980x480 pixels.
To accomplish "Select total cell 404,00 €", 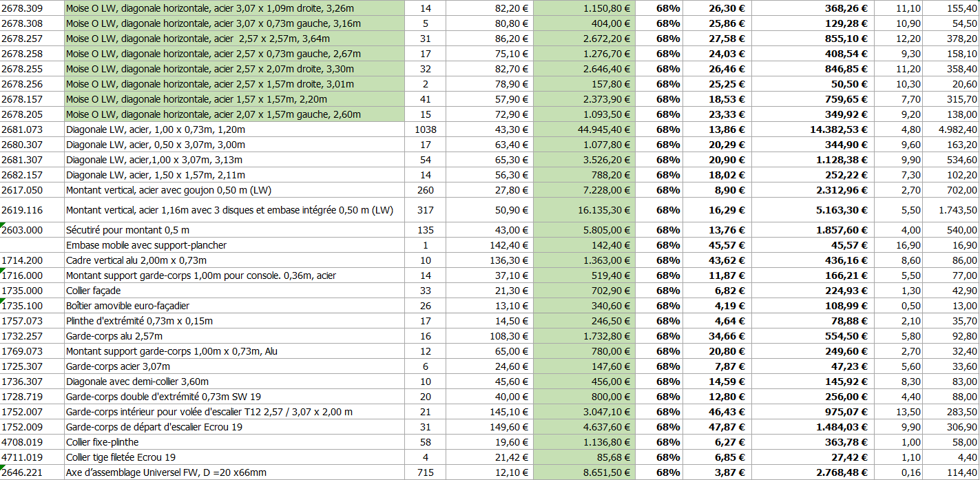I will click(x=584, y=23).
